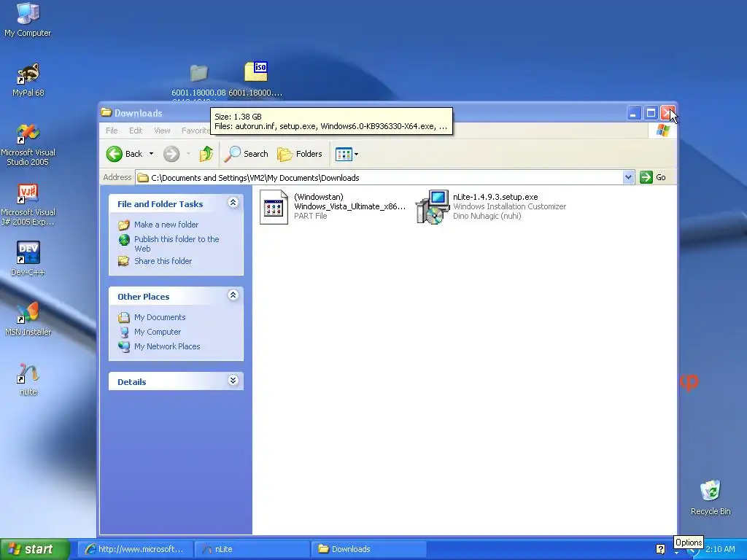Close the Downloads window

click(668, 113)
